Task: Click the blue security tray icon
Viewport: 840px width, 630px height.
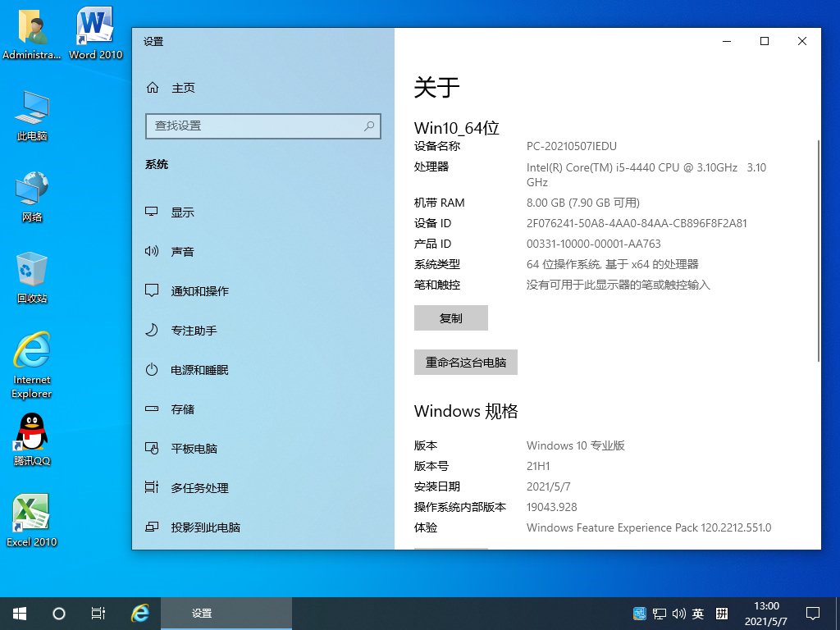Action: point(640,614)
